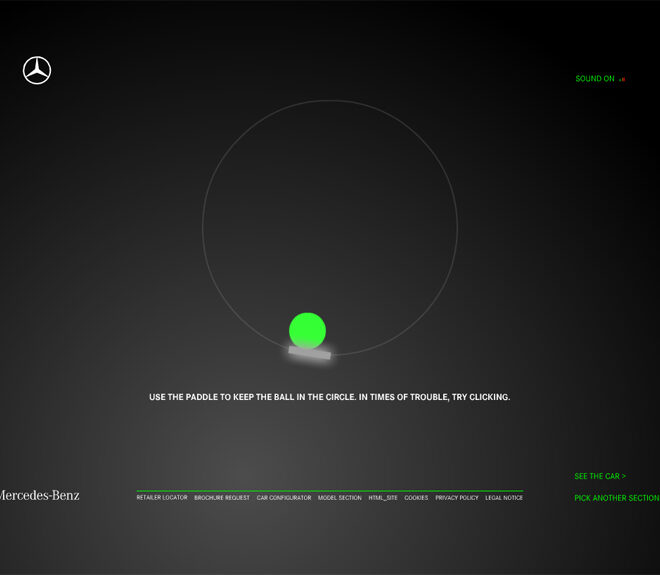Open the Retailer Locator link
Image resolution: width=660 pixels, height=575 pixels.
162,498
